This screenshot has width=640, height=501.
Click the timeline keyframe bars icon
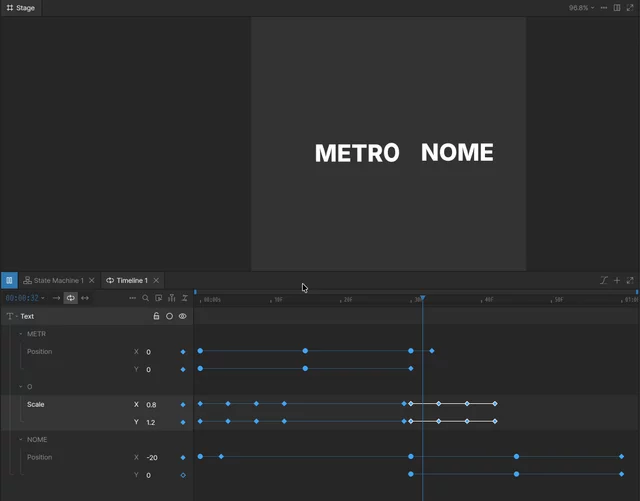pyautogui.click(x=171, y=298)
